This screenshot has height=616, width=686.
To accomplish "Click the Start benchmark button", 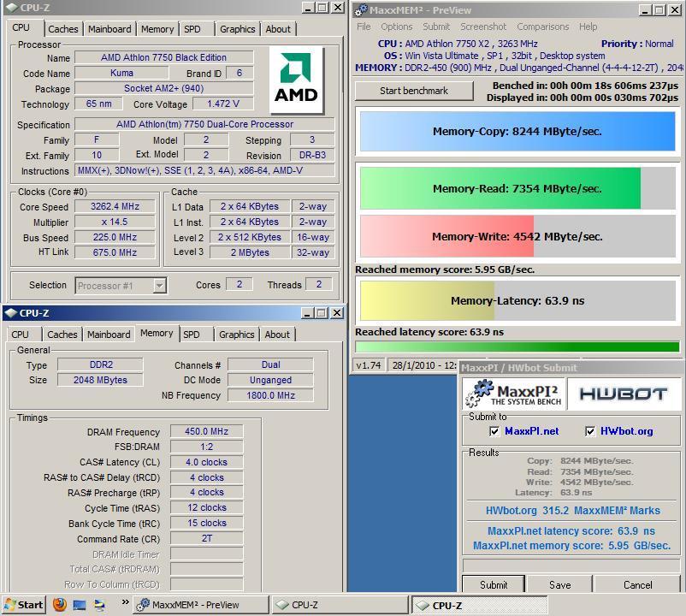I will click(x=414, y=91).
